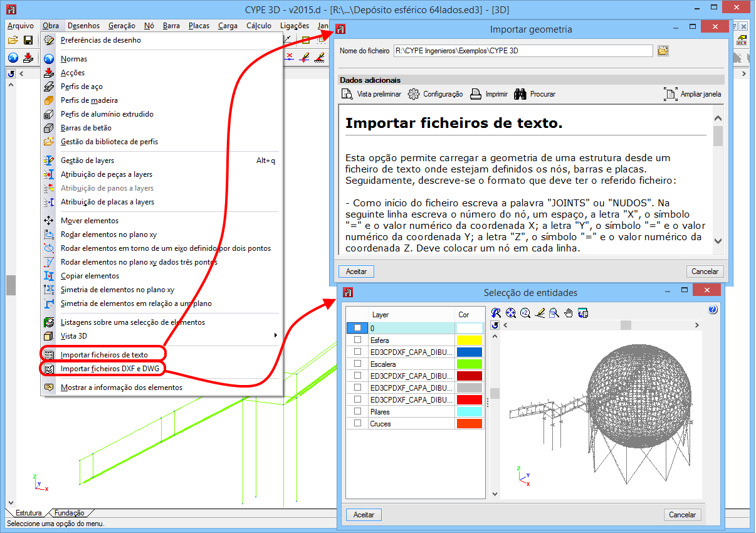Click the help text scrollbar down arrow

(x=718, y=242)
